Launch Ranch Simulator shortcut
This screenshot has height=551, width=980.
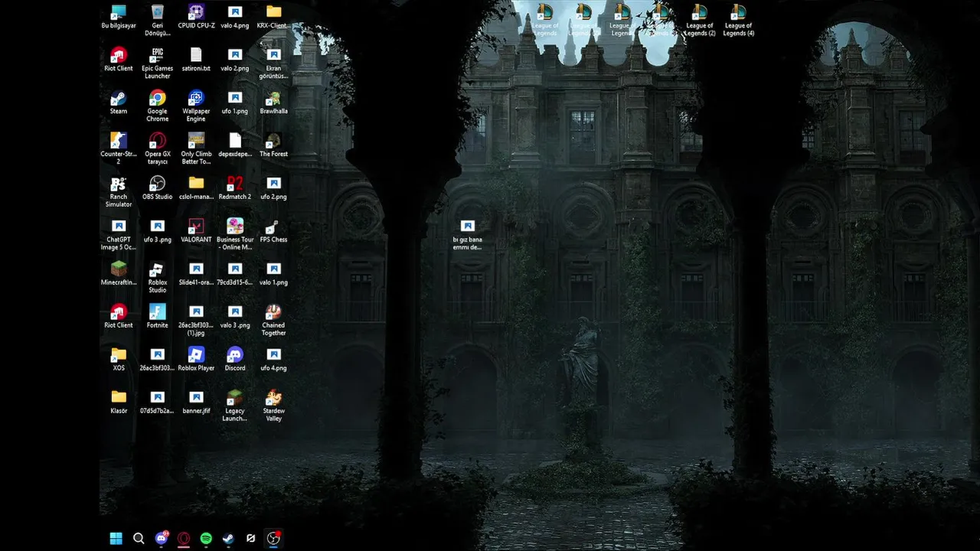[x=118, y=191]
